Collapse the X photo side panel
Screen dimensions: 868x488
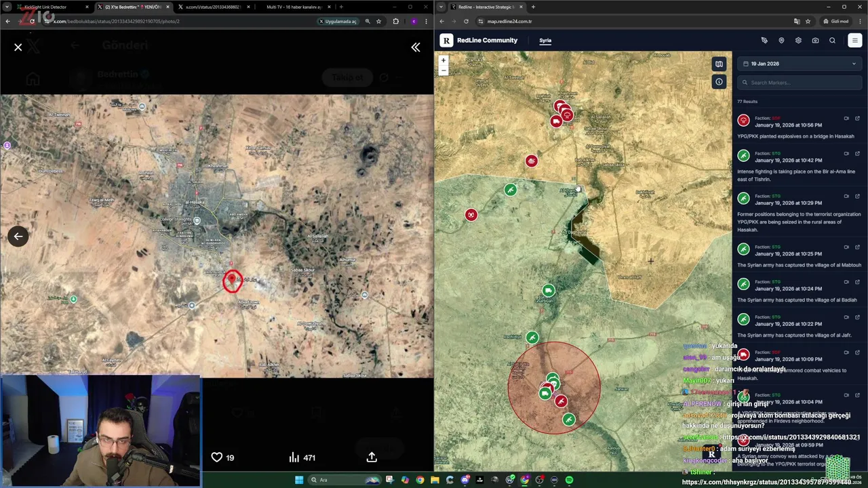(416, 47)
